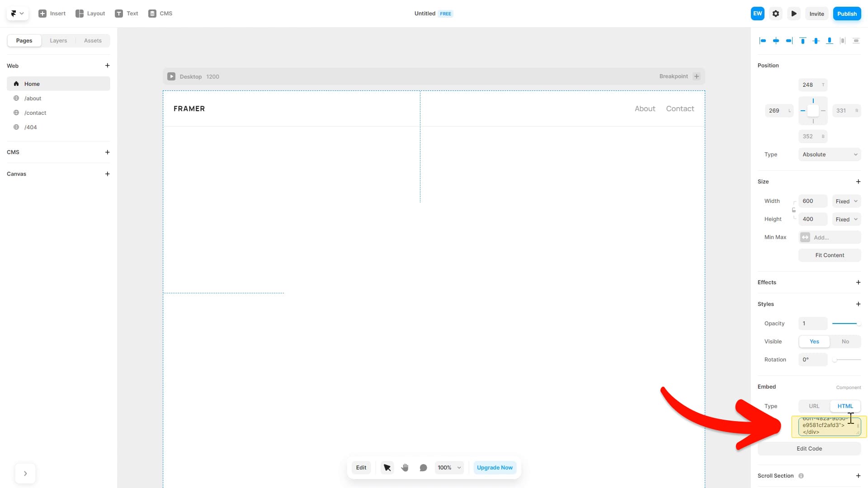This screenshot has height=488, width=868.
Task: Add a Breakpoint with plus icon
Action: tap(697, 76)
